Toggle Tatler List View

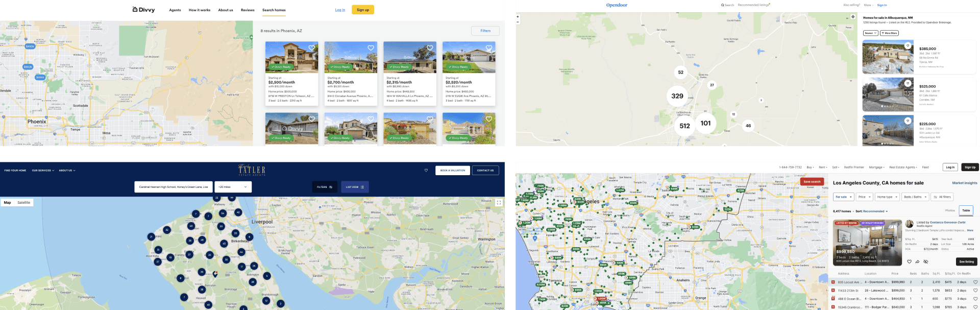(355, 187)
